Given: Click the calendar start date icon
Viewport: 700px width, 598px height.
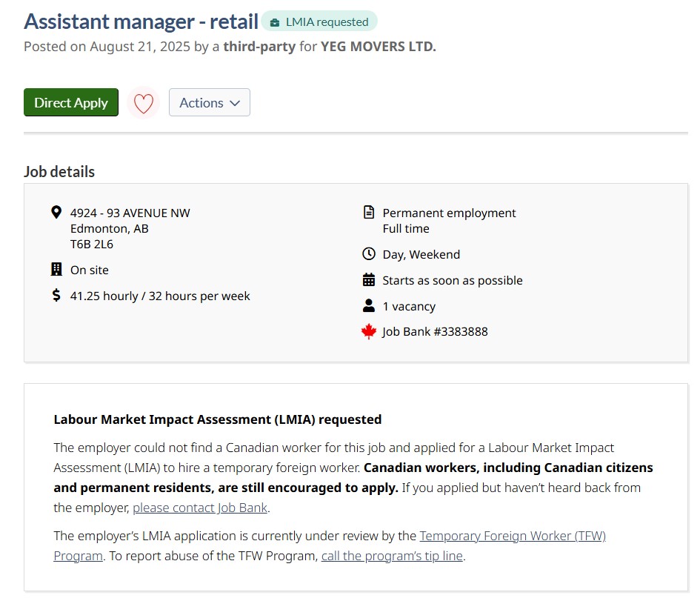Looking at the screenshot, I should coord(369,280).
